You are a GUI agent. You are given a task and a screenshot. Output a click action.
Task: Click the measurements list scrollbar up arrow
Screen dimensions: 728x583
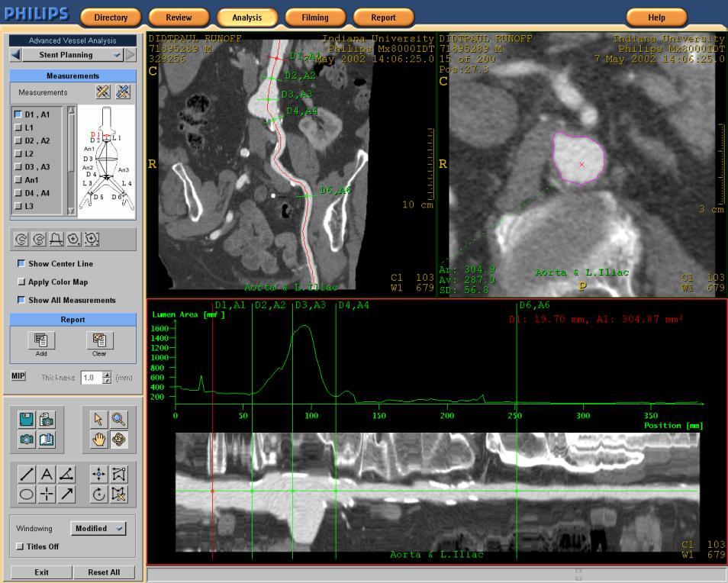point(71,110)
